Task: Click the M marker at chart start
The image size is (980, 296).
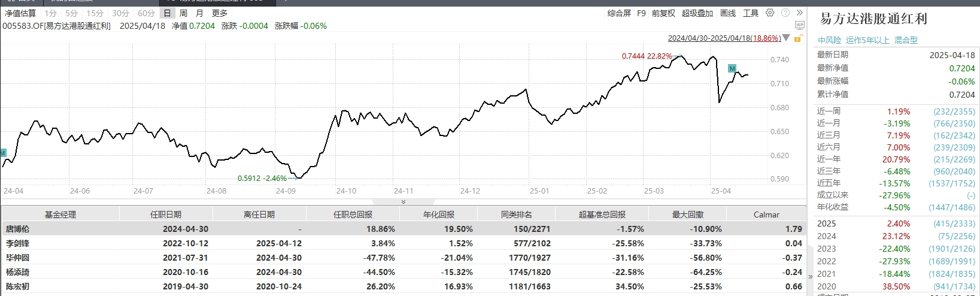Action: [2, 153]
